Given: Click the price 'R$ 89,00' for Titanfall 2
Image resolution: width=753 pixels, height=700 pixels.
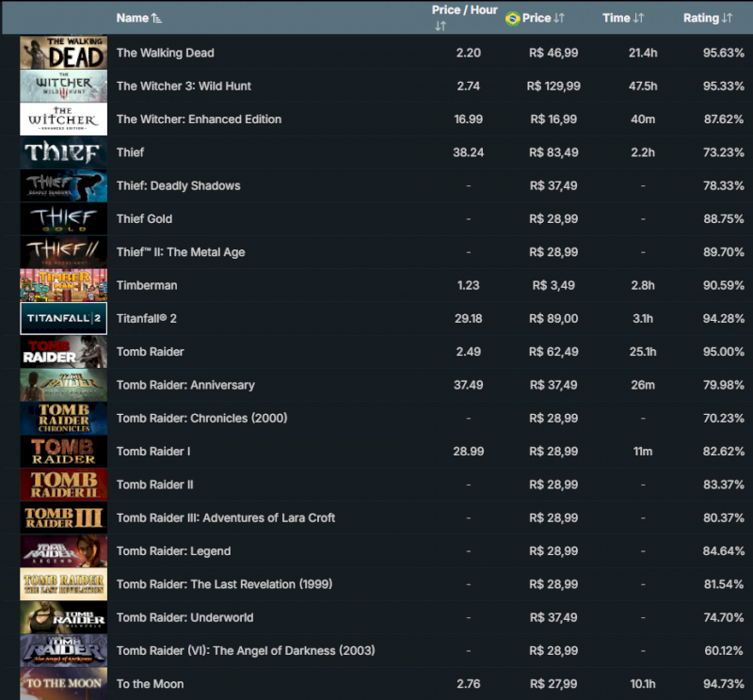Looking at the screenshot, I should [553, 318].
